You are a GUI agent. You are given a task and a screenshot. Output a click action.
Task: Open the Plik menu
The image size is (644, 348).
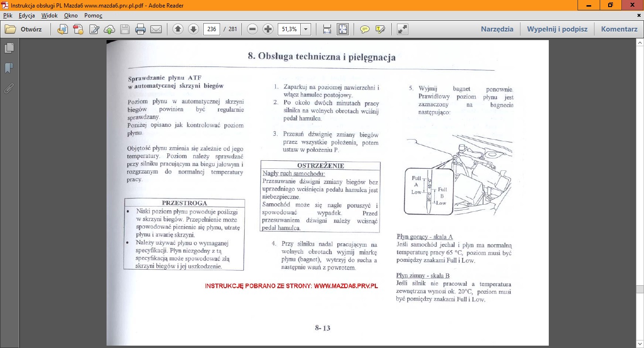pyautogui.click(x=8, y=16)
